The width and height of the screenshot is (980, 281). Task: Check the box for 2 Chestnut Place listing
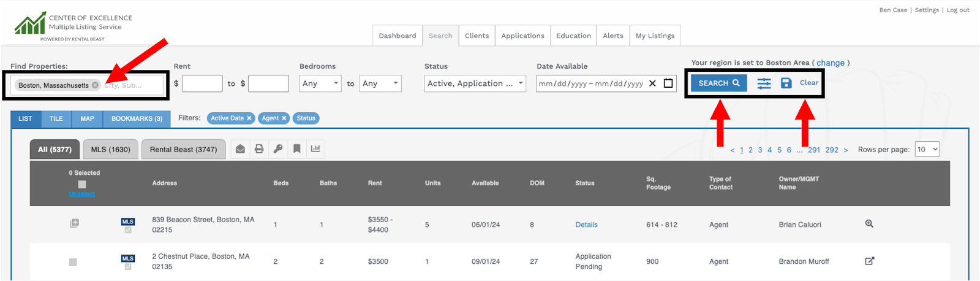pyautogui.click(x=73, y=262)
